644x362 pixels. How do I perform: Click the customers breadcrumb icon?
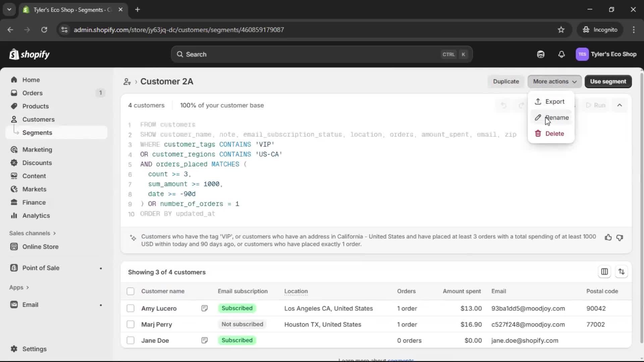pos(127,81)
